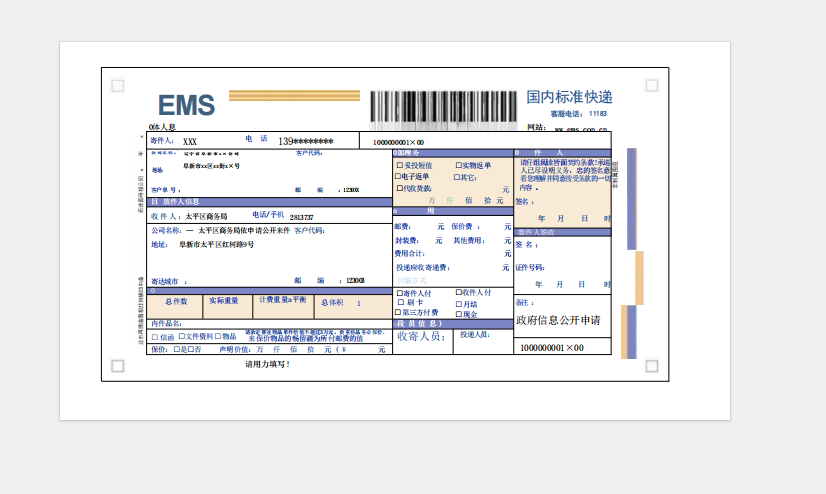This screenshot has width=826, height=494.
Task: Click the 政府信息公开申请 remark
Action: [558, 320]
